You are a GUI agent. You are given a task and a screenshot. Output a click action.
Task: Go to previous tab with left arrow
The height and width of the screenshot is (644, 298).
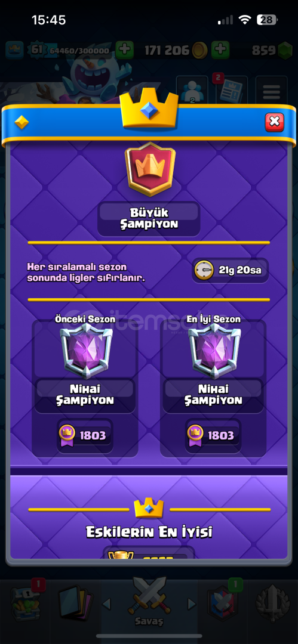(107, 603)
